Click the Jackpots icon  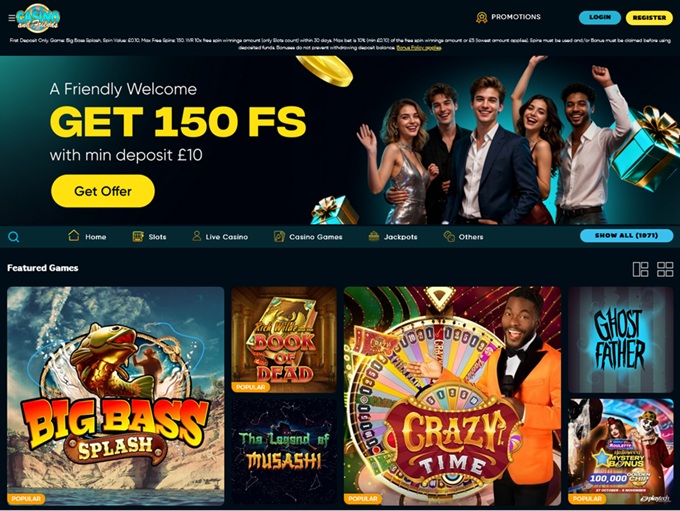click(x=373, y=236)
